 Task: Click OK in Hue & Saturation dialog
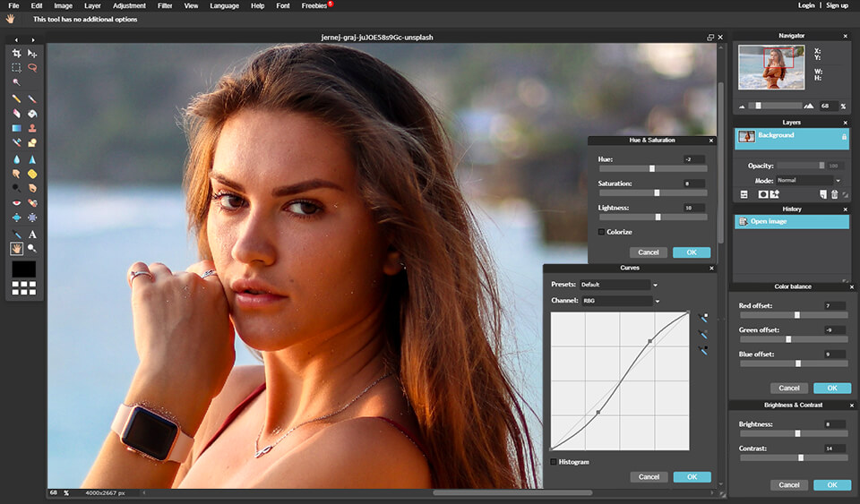(x=691, y=252)
